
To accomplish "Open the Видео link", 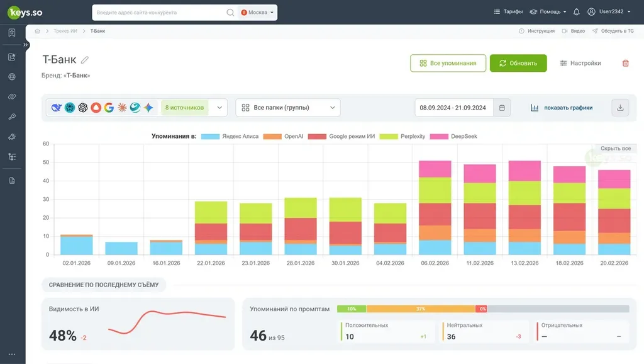I will tap(574, 31).
